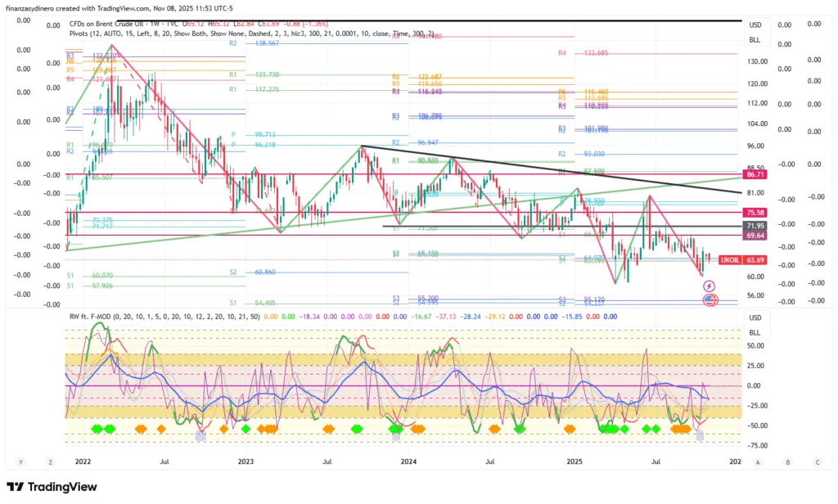
Task: Click the B scale button at bottom right
Action: [x=787, y=462]
